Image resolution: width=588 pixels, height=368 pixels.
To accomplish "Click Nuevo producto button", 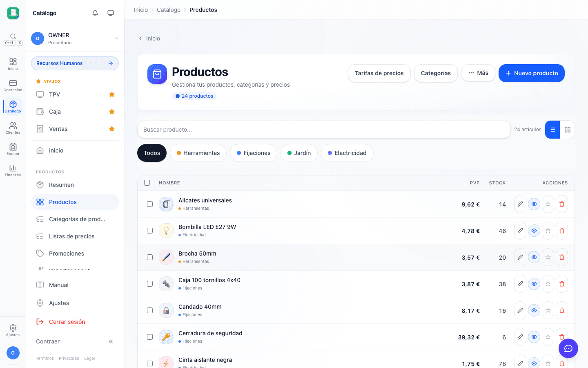I will (x=532, y=73).
